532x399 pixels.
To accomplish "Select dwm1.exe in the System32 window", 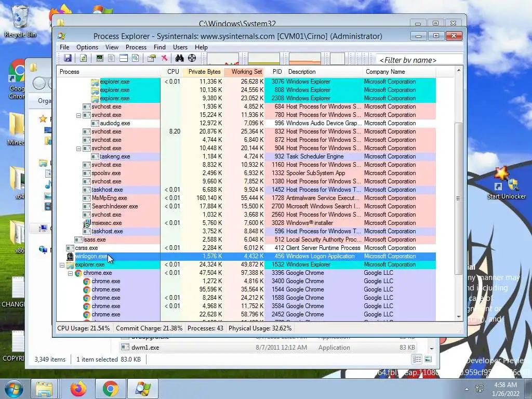I will coord(268,348).
